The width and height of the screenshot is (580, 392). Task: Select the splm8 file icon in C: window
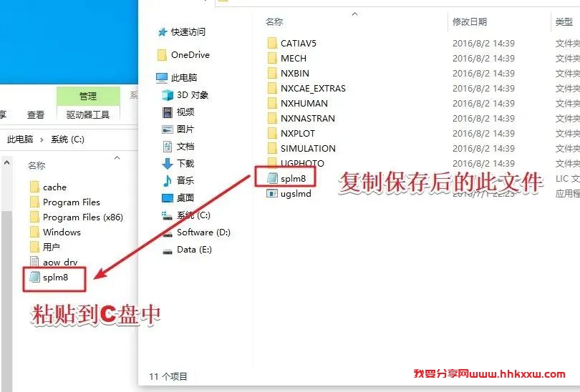[34, 277]
